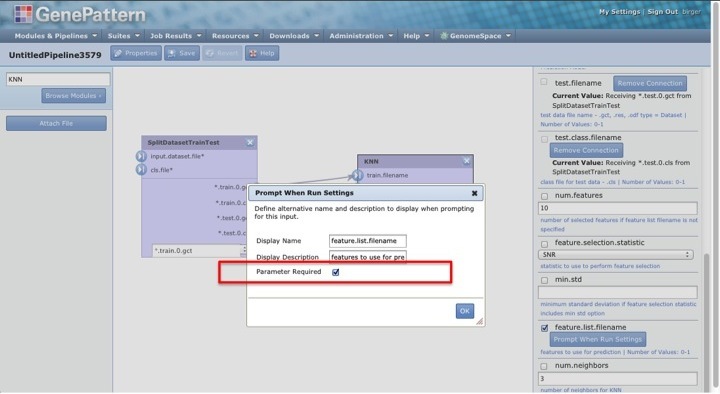Check the num.features prompt checkbox
The width and height of the screenshot is (720, 394).
point(544,196)
